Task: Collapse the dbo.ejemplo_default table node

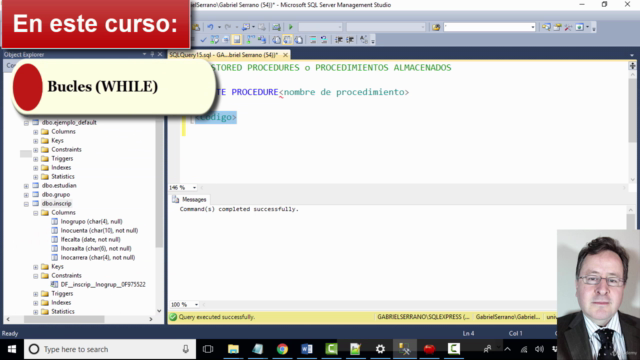Action: pos(26,122)
